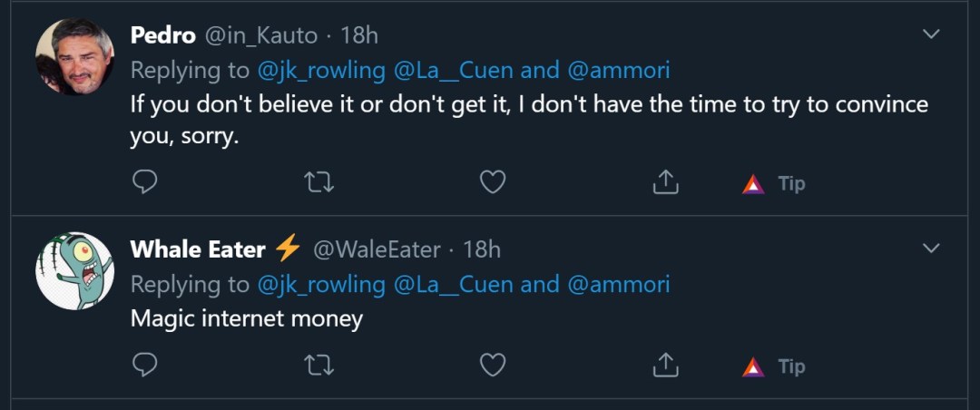Open the @La__Cuen mention in Pedro's reply
The height and width of the screenshot is (410, 980).
(x=454, y=70)
